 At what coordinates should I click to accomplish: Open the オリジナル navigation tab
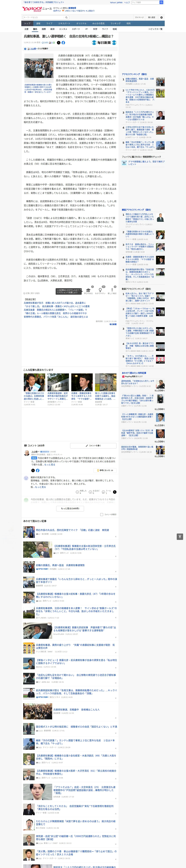(81, 23)
